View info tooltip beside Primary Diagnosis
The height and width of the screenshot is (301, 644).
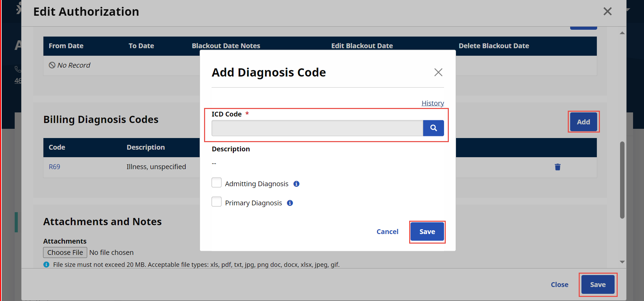pyautogui.click(x=290, y=203)
